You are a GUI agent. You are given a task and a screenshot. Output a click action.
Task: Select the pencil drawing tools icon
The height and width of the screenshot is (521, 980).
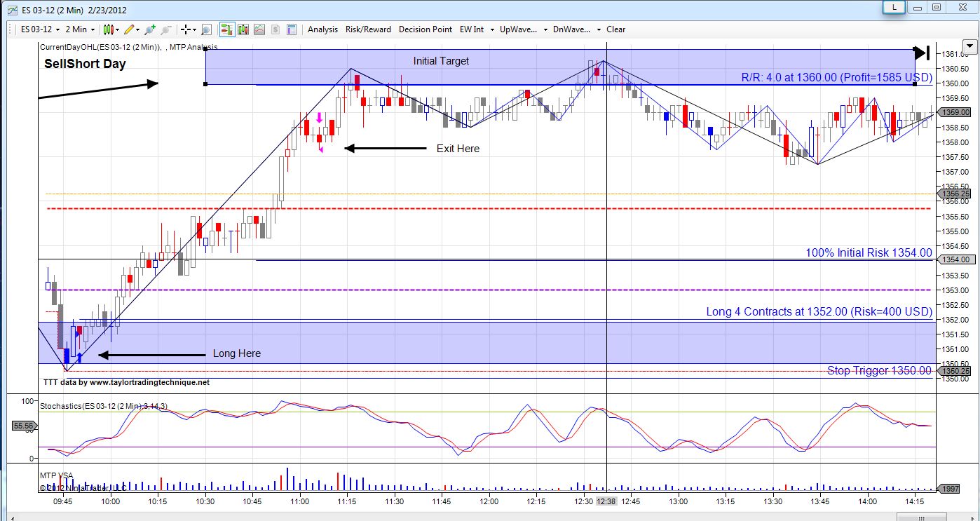point(129,29)
